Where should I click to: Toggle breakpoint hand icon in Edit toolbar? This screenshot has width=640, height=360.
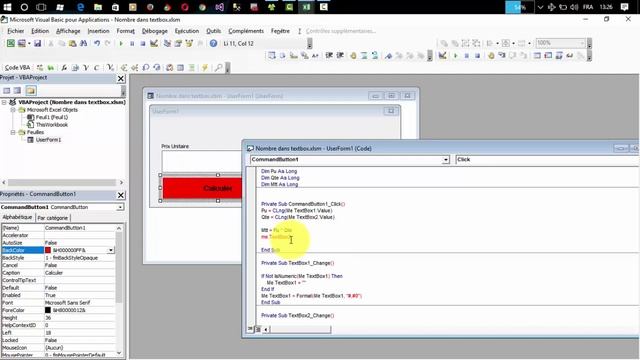(353, 56)
